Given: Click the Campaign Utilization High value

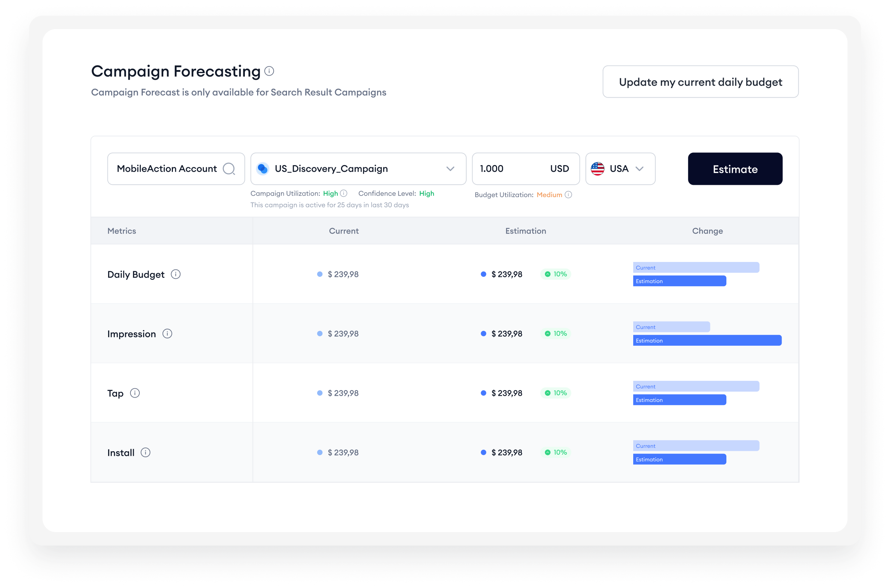Looking at the screenshot, I should (331, 193).
